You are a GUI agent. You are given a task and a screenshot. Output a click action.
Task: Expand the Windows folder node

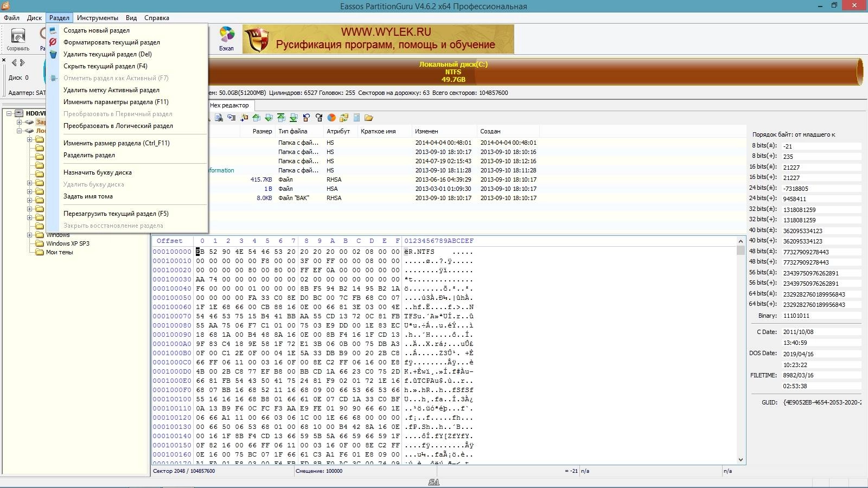(30, 235)
